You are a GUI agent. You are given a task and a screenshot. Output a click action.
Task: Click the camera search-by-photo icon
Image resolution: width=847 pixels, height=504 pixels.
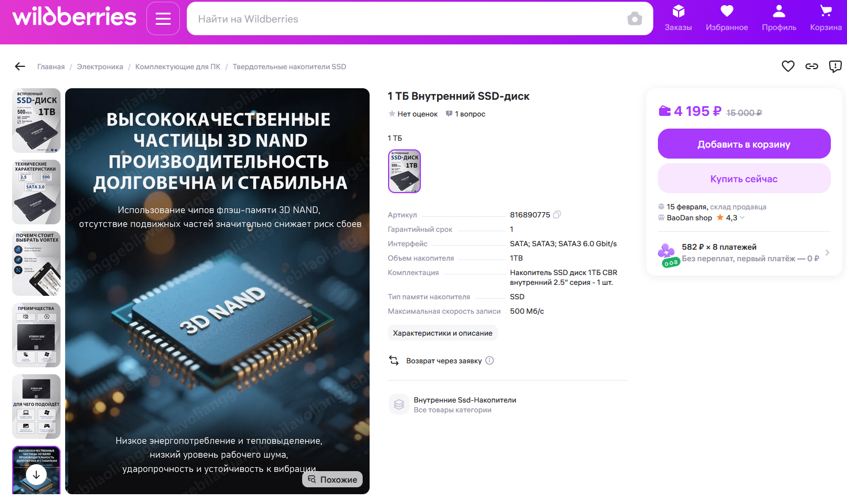pyautogui.click(x=635, y=18)
